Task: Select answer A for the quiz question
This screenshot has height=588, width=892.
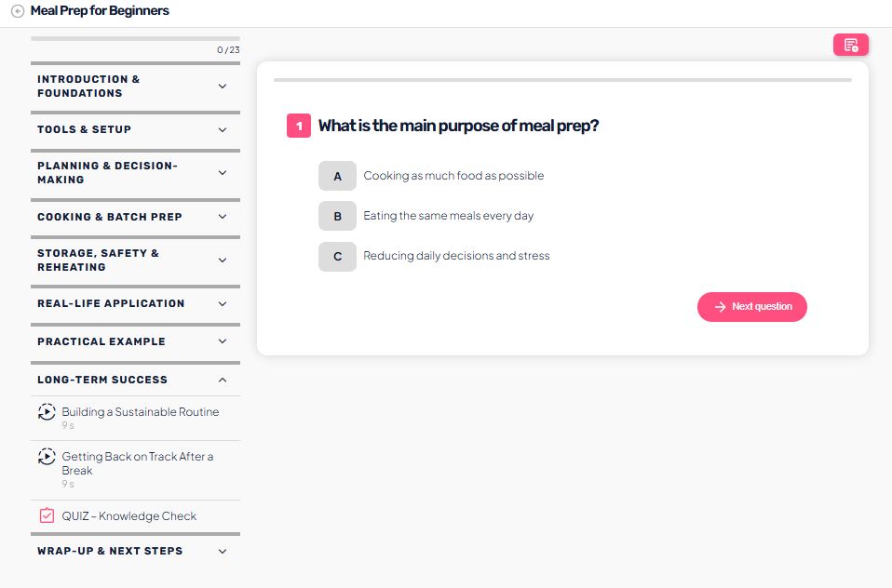Action: 337,176
